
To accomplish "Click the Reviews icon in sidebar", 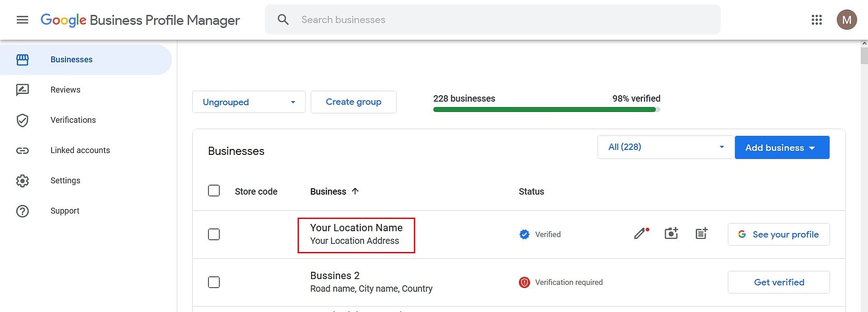I will tap(22, 90).
